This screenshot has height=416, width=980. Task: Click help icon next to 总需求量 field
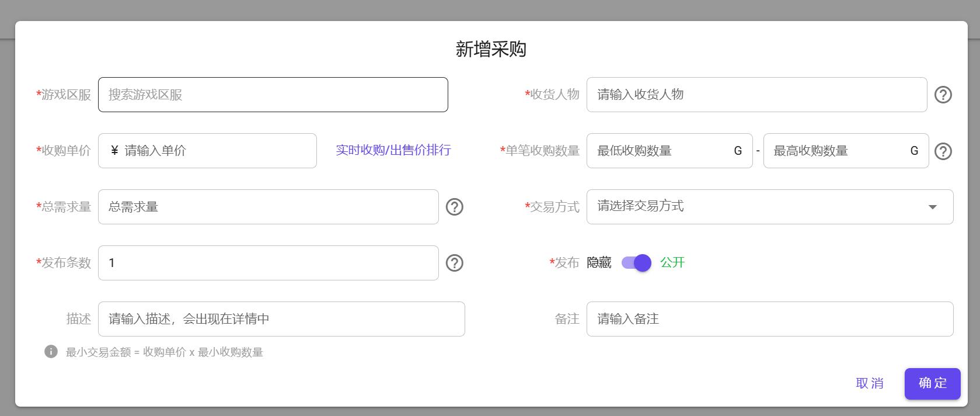coord(454,207)
